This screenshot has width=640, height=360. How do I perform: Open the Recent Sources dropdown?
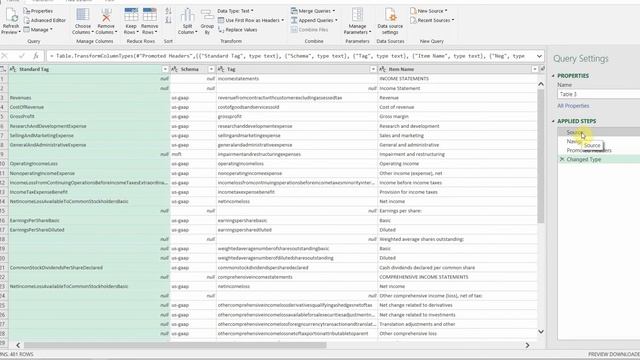click(432, 20)
